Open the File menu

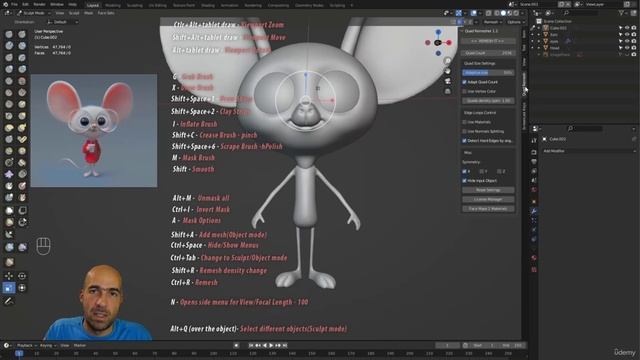14,4
